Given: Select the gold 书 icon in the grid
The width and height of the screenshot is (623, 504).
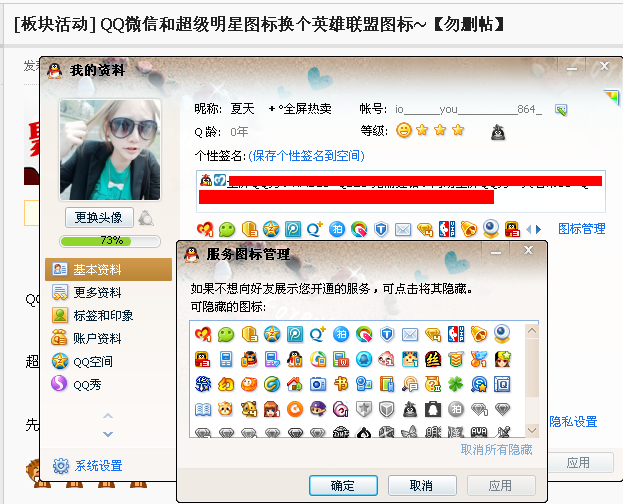Looking at the screenshot, I should point(341,384).
